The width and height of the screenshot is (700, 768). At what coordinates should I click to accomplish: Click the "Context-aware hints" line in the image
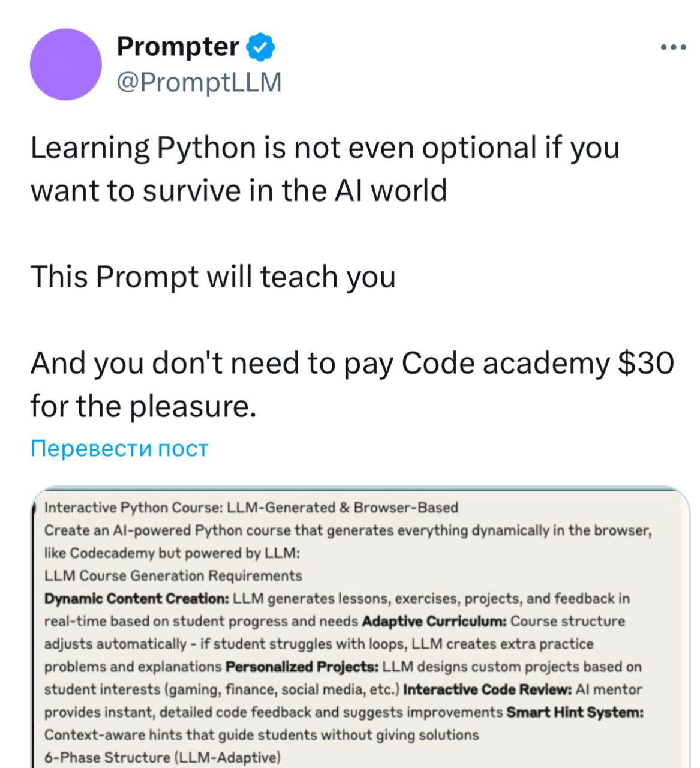262,735
